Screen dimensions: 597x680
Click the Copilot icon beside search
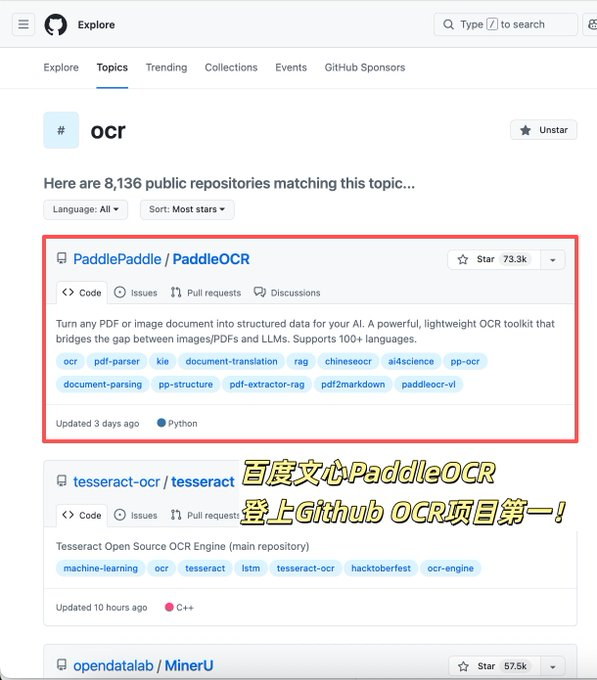(590, 25)
